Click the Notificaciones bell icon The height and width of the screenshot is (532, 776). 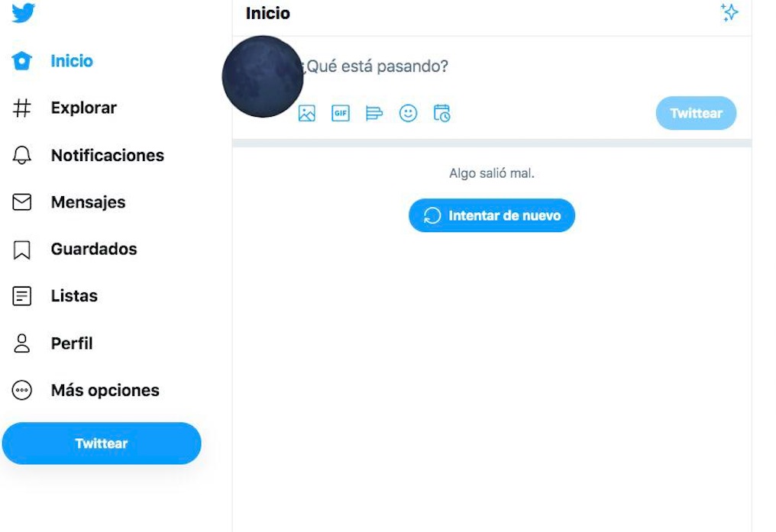[x=24, y=155]
